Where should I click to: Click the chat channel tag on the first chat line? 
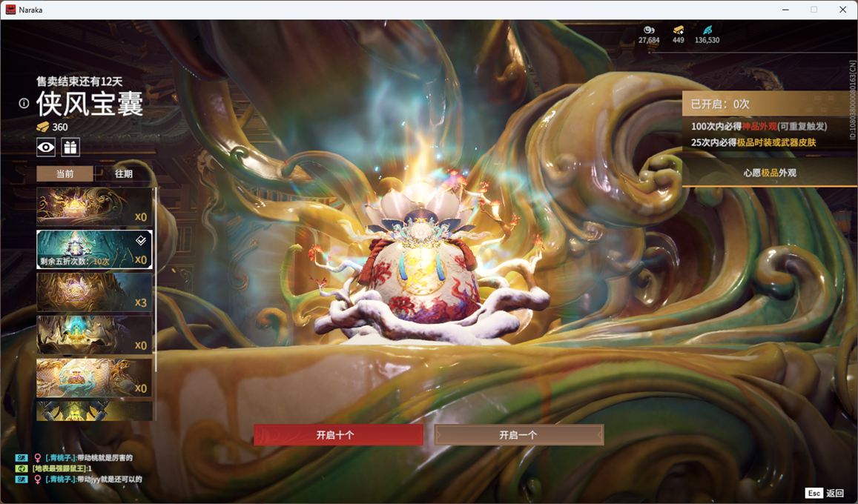pyautogui.click(x=22, y=457)
